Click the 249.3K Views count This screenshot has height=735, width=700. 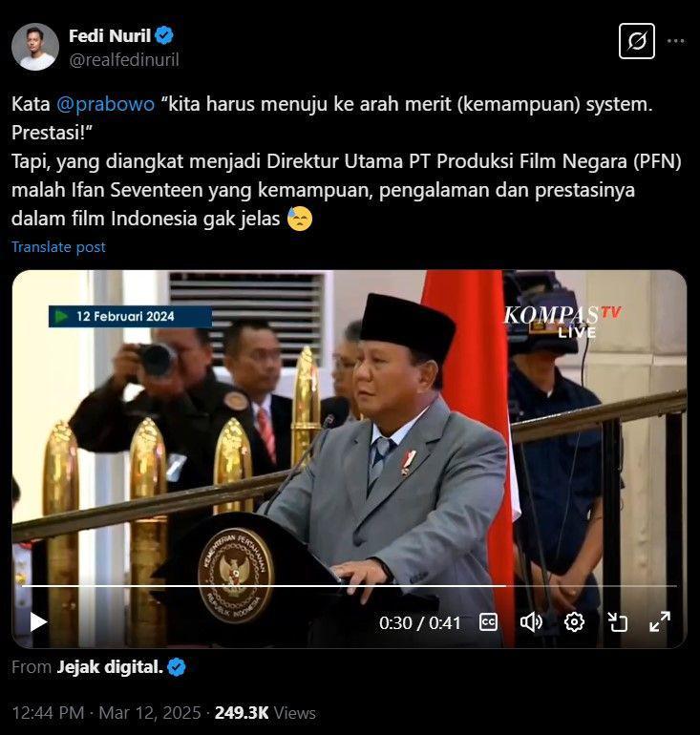[265, 713]
